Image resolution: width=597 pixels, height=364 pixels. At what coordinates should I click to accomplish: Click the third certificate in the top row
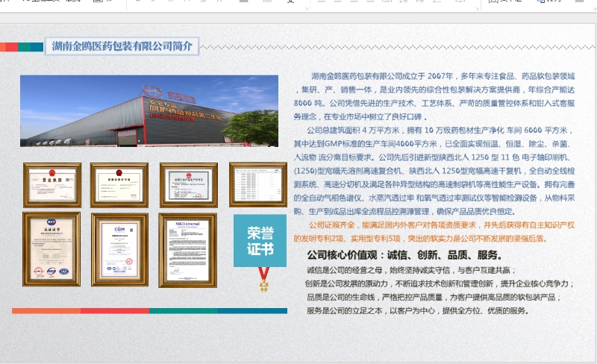click(x=188, y=184)
